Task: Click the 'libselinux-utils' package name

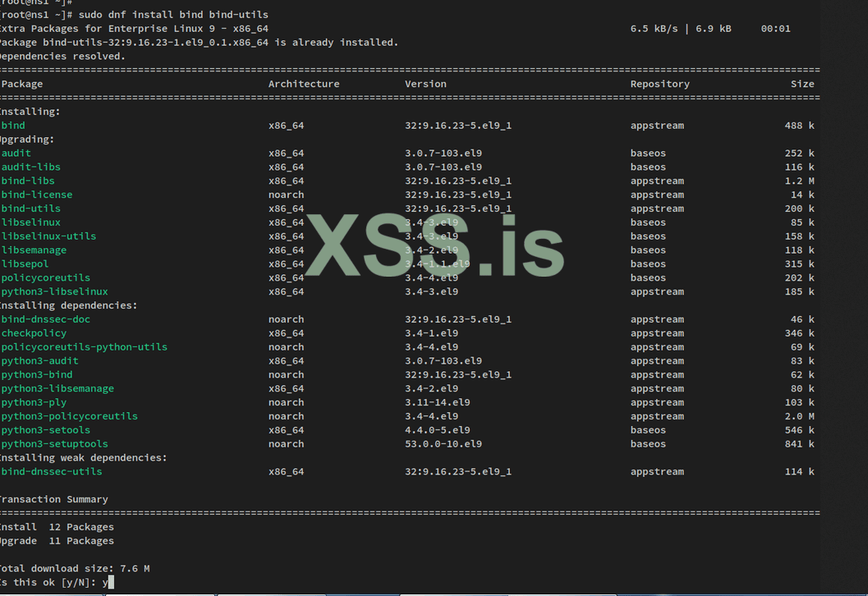Action: click(48, 236)
